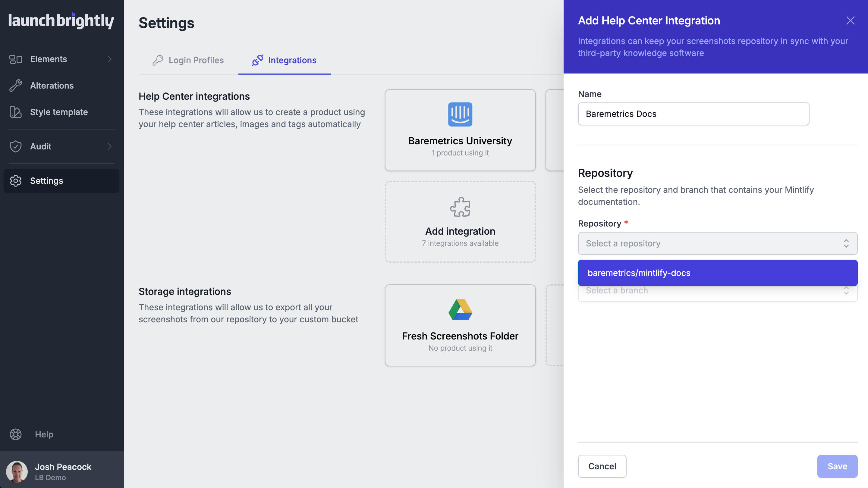Click the Add integration puzzle icon
Viewport: 868px width, 488px height.
[x=460, y=207]
